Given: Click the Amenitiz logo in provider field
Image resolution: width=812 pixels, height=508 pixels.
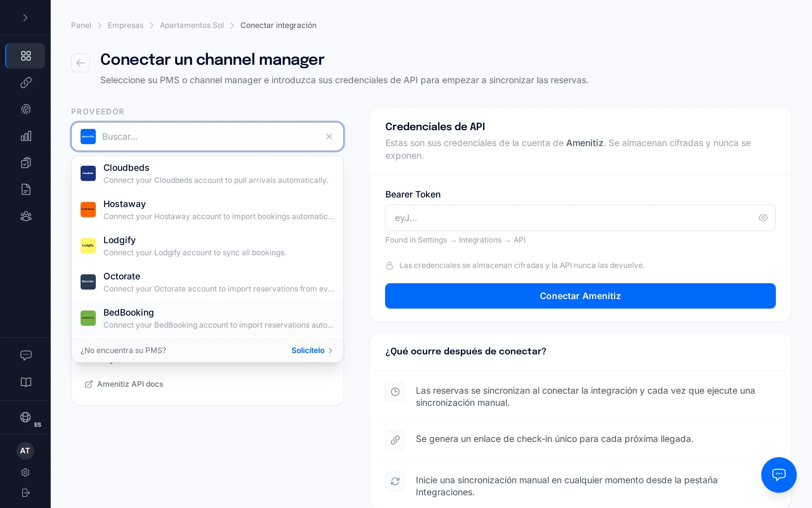Looking at the screenshot, I should pos(88,137).
